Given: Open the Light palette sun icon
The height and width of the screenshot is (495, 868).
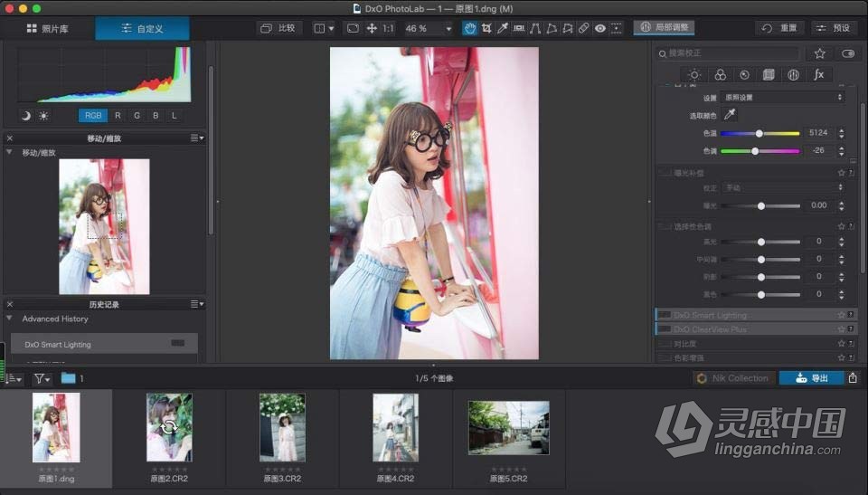Looking at the screenshot, I should [694, 75].
